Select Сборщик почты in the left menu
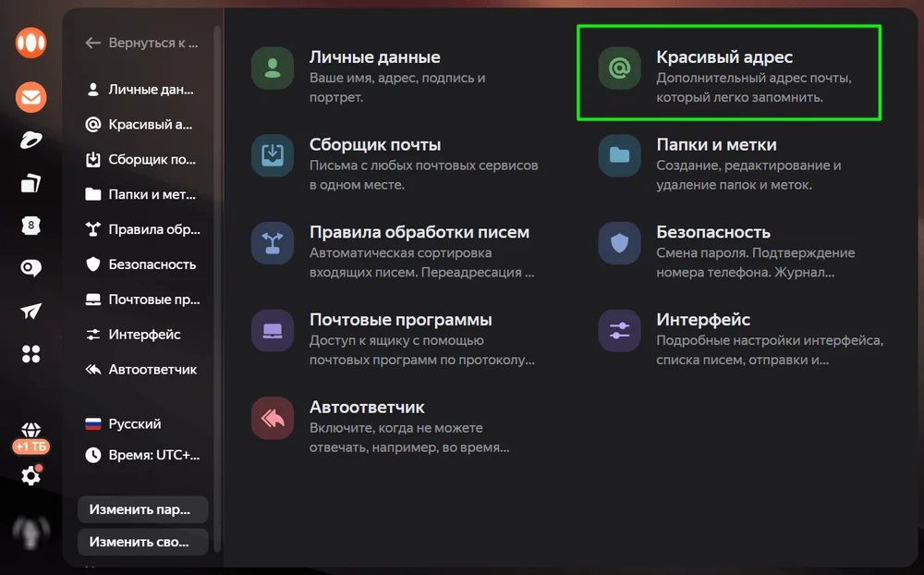This screenshot has height=575, width=924. pyautogui.click(x=141, y=159)
